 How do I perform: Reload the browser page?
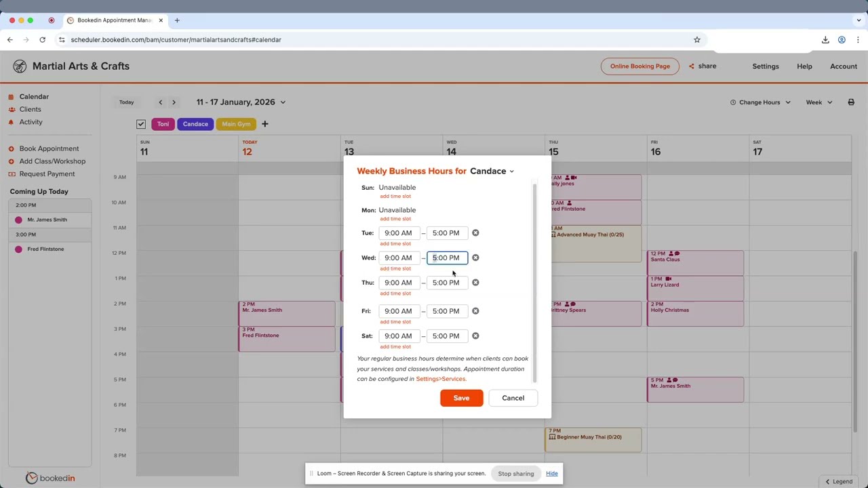tap(42, 40)
